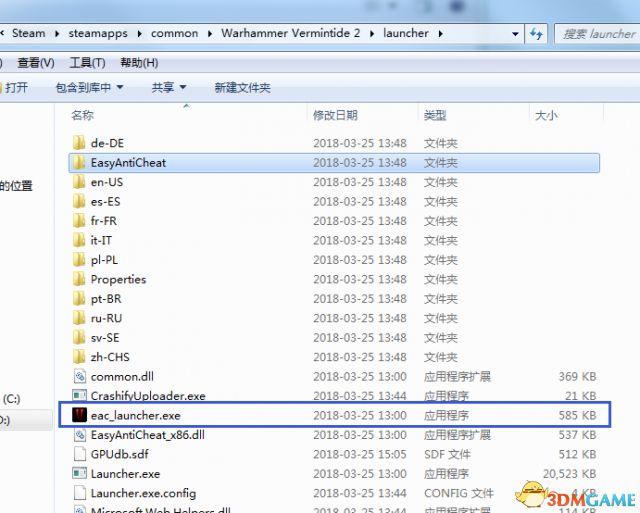Sort by the 类型 column header
640x513 pixels.
(x=435, y=115)
